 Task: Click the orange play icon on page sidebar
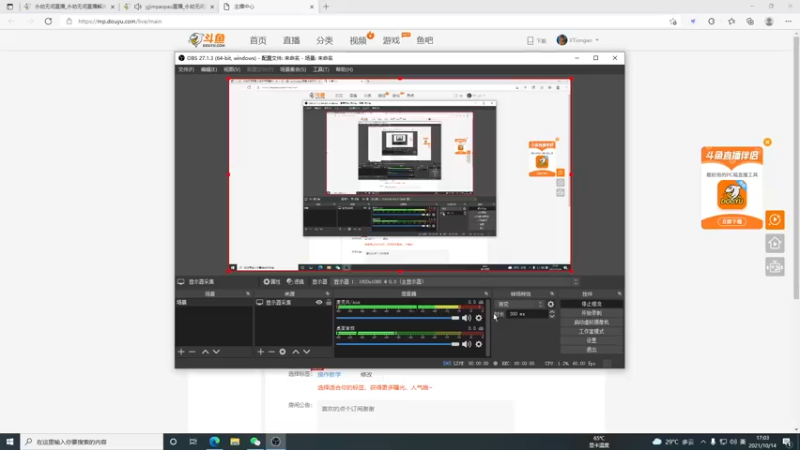coord(774,220)
